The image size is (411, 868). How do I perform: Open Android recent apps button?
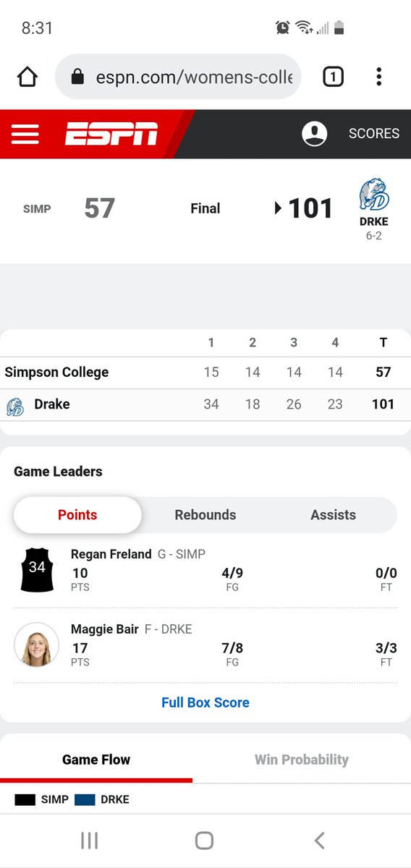tap(90, 840)
